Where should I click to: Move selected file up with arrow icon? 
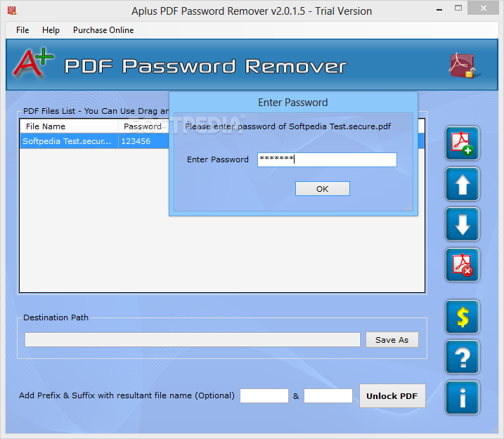(x=463, y=184)
